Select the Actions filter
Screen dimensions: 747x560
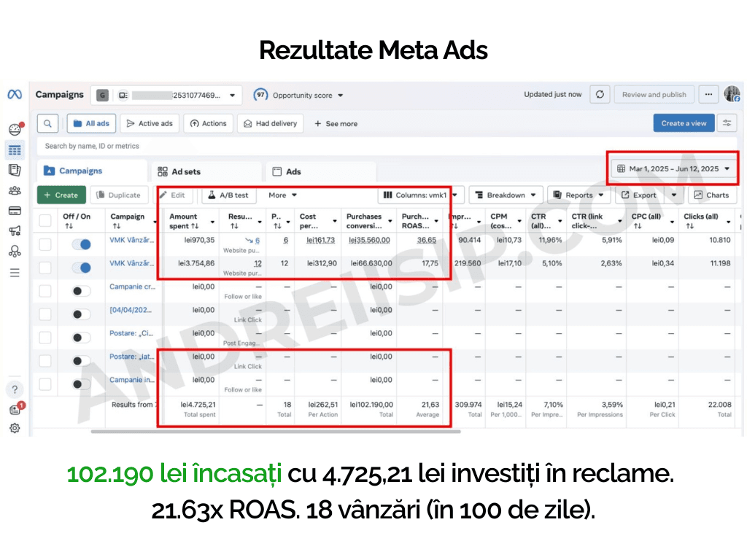pyautogui.click(x=208, y=123)
